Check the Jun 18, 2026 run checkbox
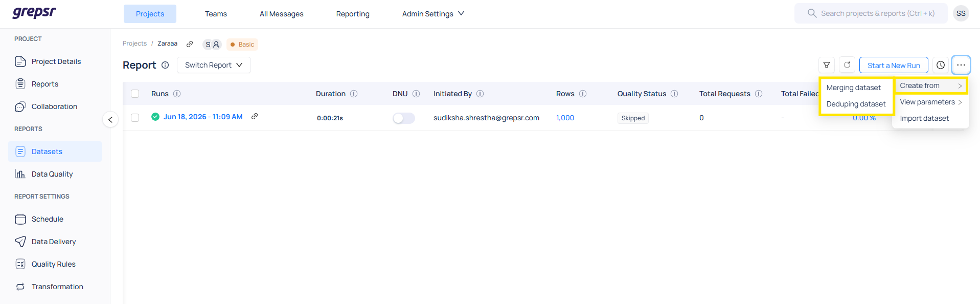 pos(135,118)
